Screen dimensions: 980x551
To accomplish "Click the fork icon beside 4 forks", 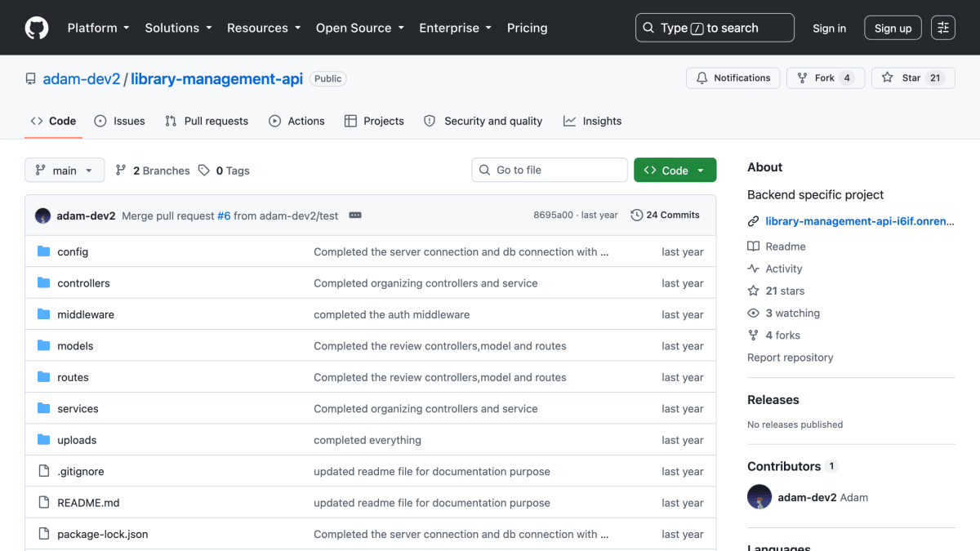I will pyautogui.click(x=753, y=335).
